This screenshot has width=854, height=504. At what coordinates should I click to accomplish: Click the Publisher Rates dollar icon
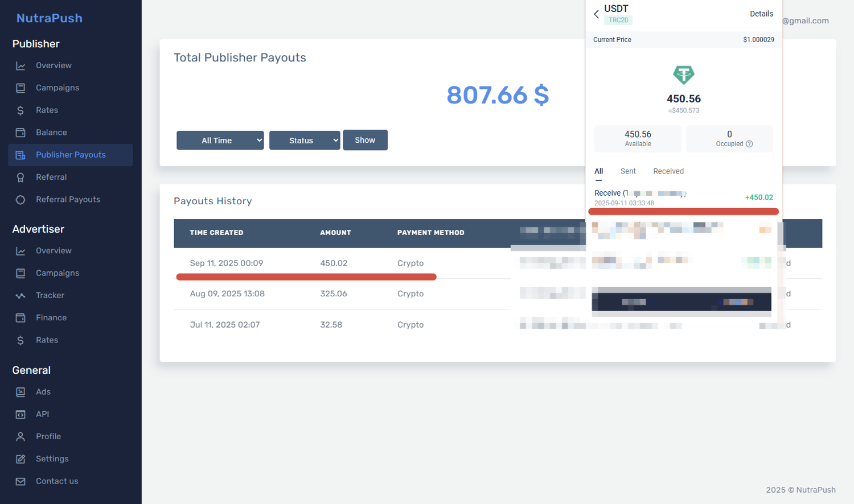pos(20,110)
